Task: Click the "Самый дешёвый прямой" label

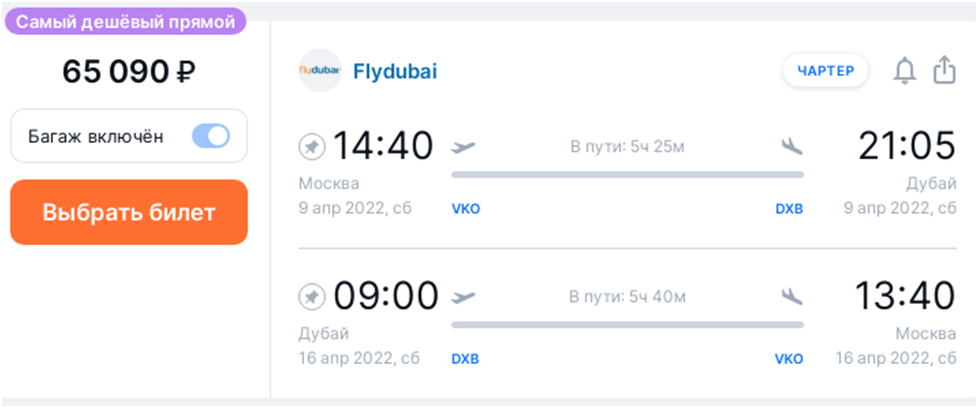Action: coord(125,22)
